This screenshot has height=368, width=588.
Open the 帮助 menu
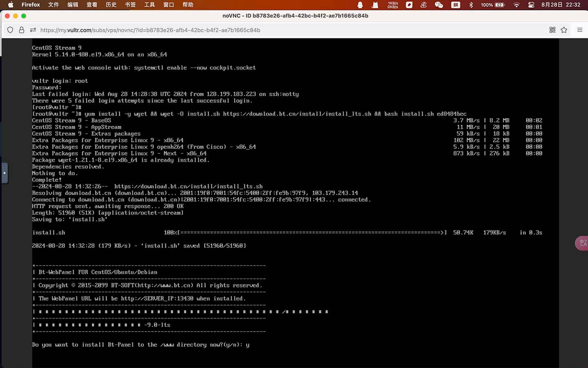[188, 4]
